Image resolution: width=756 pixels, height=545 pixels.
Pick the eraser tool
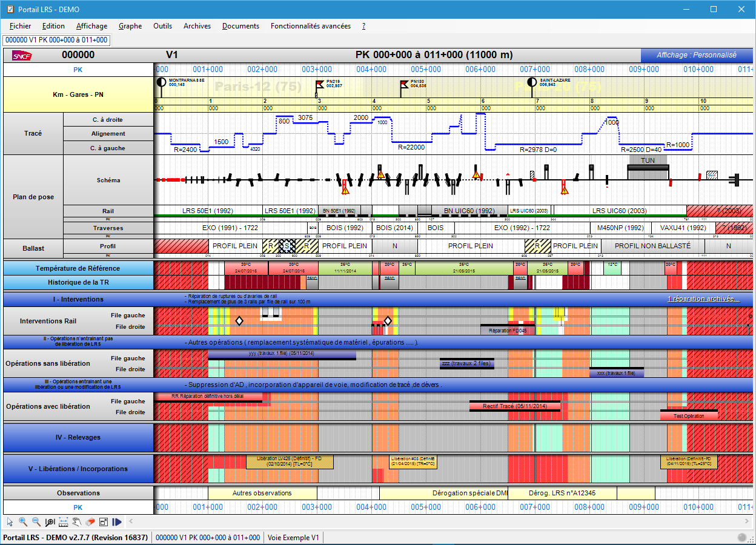click(90, 521)
